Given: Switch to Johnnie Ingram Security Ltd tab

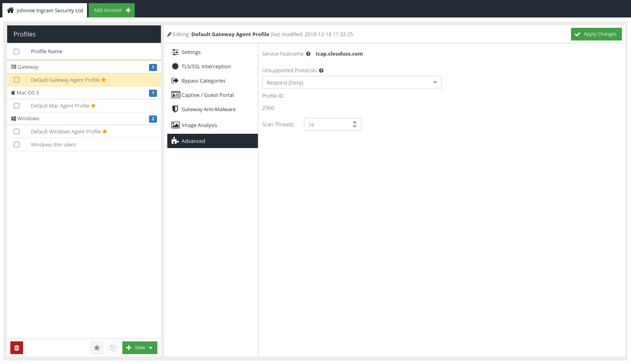Looking at the screenshot, I should pos(45,10).
